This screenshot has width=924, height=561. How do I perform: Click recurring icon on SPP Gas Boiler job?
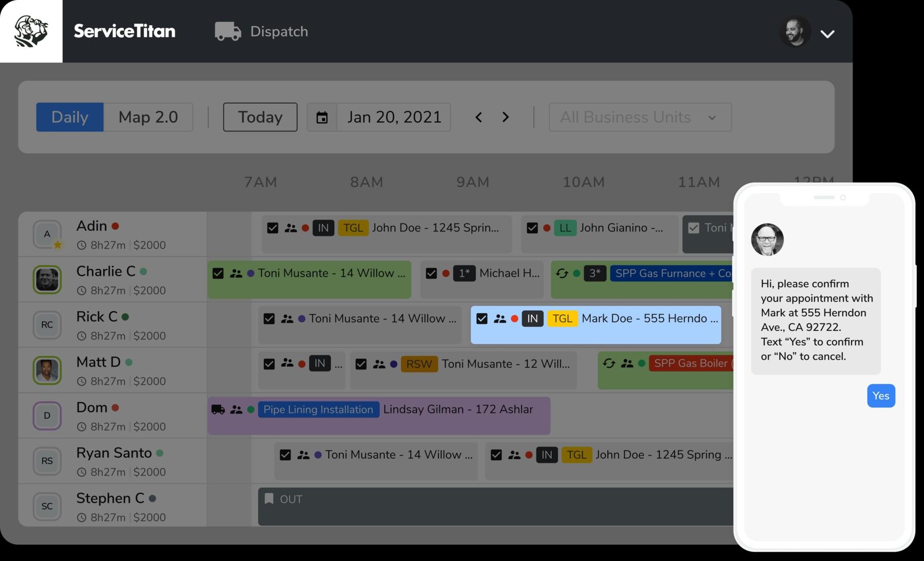coord(609,364)
